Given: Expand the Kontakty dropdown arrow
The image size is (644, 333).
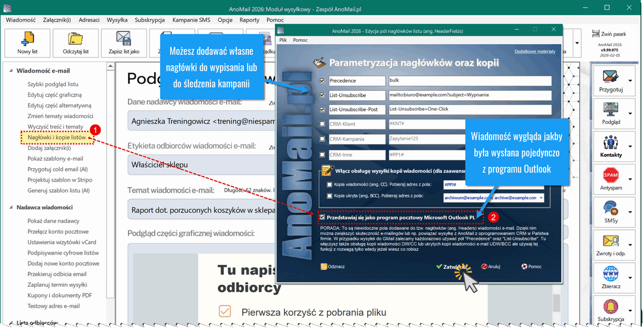Looking at the screenshot, I should coord(630,146).
